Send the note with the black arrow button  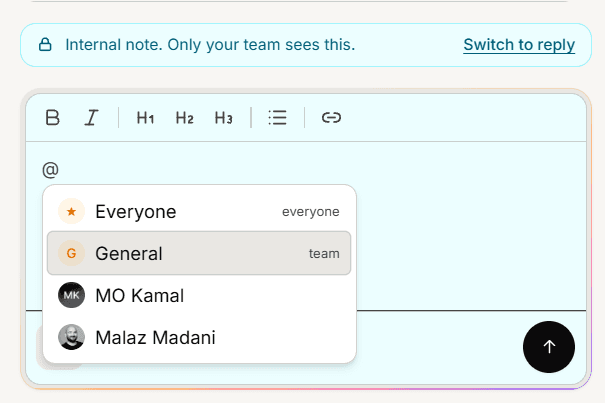click(549, 347)
